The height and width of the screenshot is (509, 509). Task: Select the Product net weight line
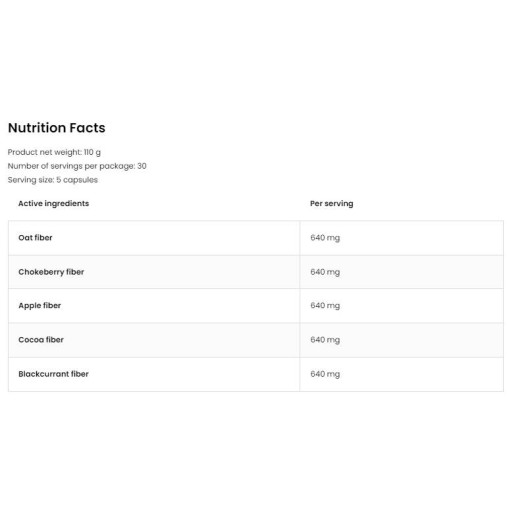54,152
